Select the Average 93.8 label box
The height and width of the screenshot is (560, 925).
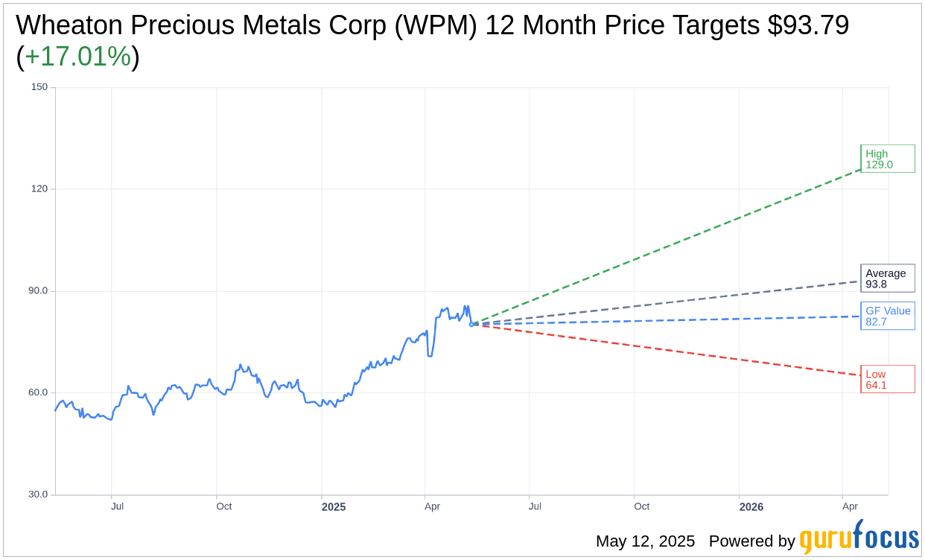[888, 279]
